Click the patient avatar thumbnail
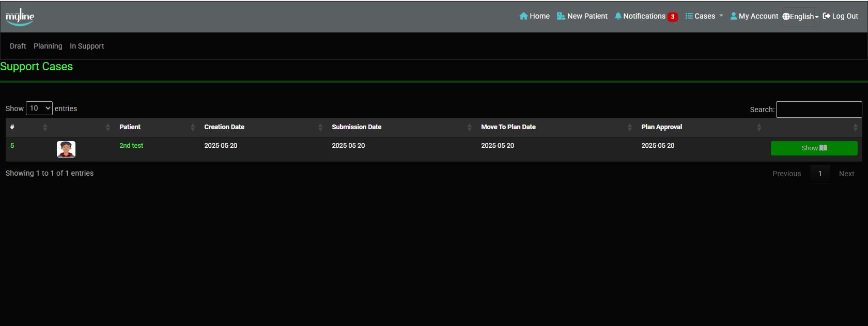This screenshot has height=326, width=868. pyautogui.click(x=66, y=149)
